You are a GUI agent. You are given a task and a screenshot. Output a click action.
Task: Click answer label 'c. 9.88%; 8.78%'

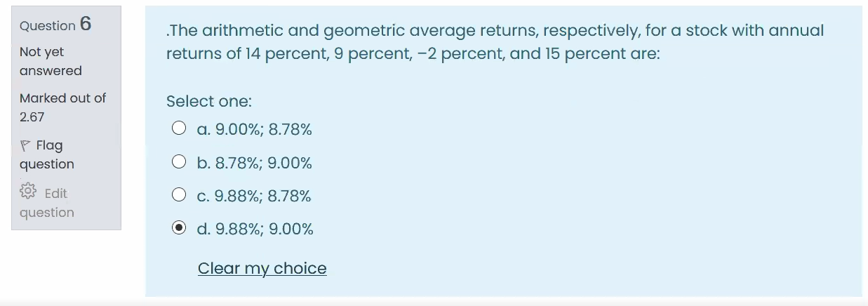254,196
